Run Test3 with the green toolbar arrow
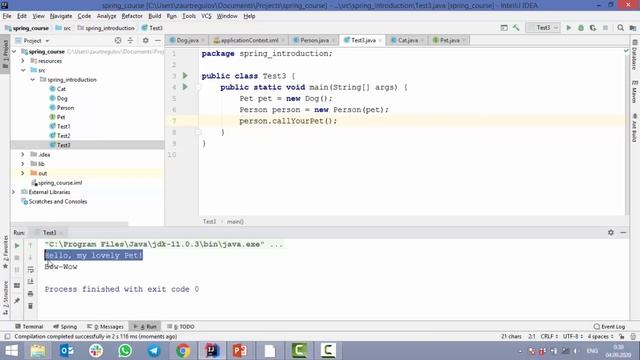 [x=569, y=28]
